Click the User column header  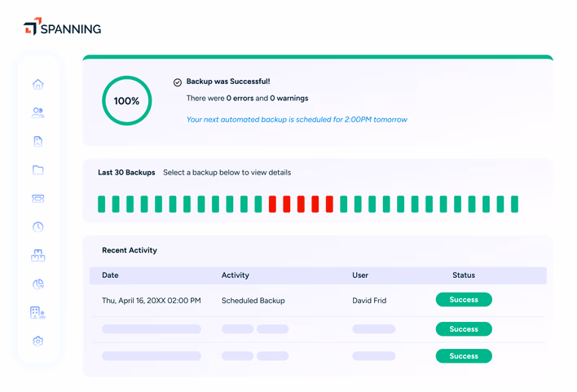pyautogui.click(x=360, y=275)
